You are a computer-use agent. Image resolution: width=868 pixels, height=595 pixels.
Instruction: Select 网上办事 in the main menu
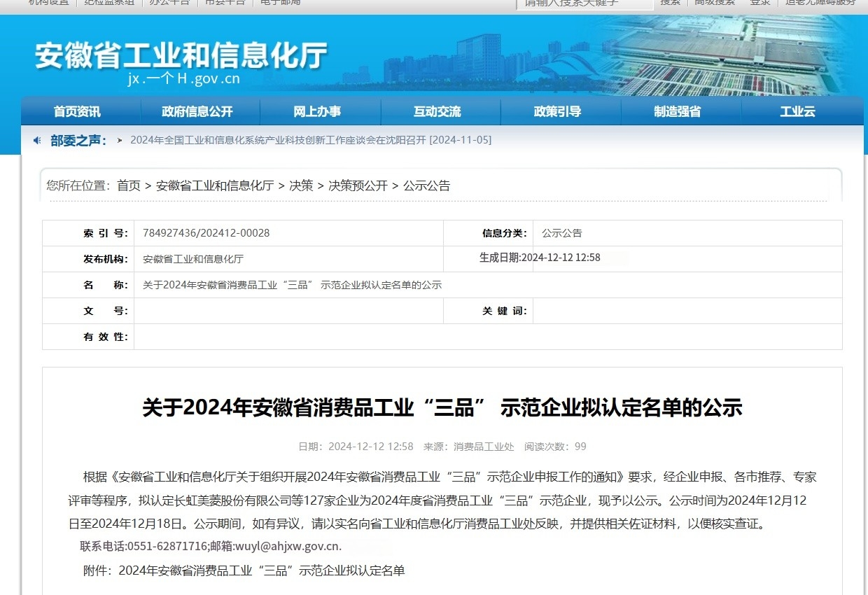[317, 111]
